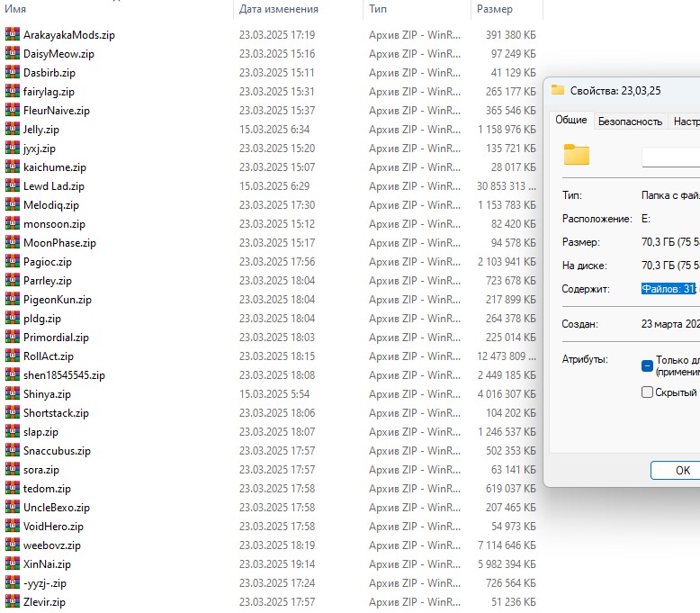The width and height of the screenshot is (700, 613).
Task: Click the jyxj.zip archive icon
Action: tap(13, 148)
